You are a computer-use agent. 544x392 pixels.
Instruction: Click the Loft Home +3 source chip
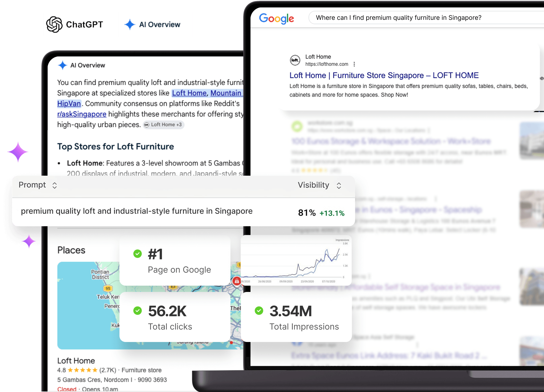163,125
